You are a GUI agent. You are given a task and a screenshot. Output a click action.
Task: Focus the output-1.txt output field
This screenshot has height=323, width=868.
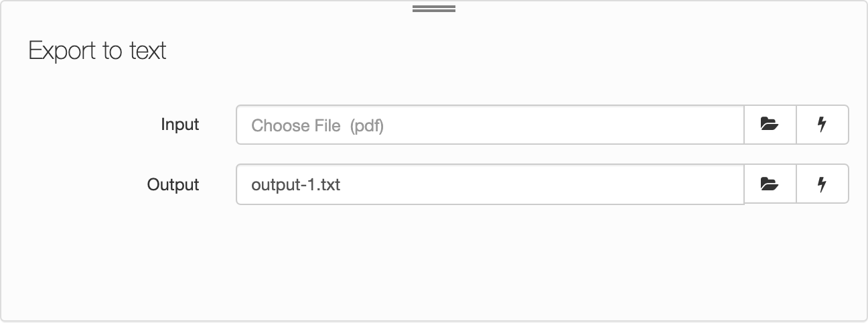(490, 184)
